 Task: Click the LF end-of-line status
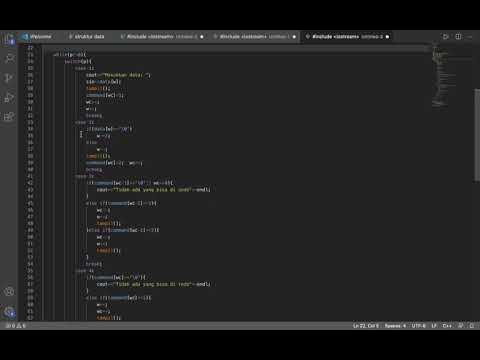tap(434, 326)
